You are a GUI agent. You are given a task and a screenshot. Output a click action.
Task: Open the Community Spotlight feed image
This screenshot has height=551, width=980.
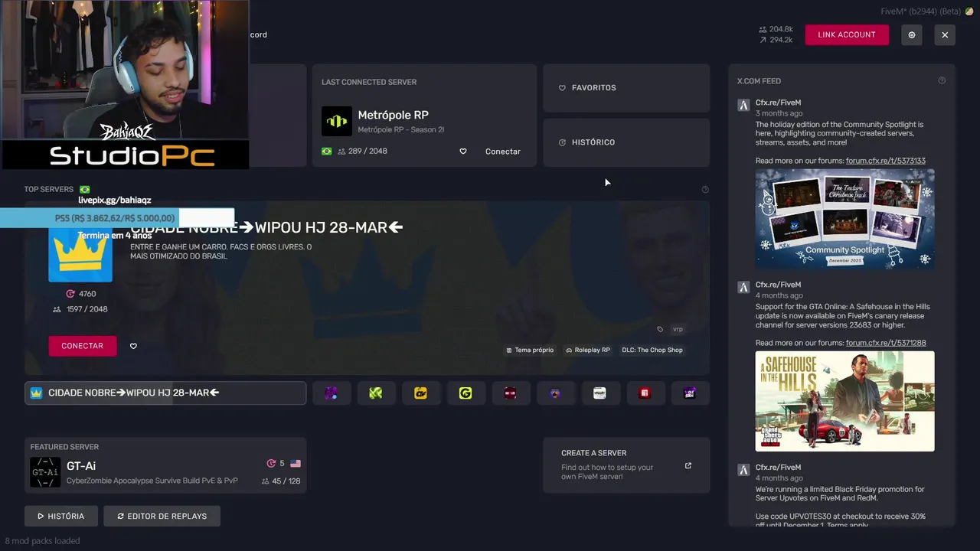[x=844, y=219]
